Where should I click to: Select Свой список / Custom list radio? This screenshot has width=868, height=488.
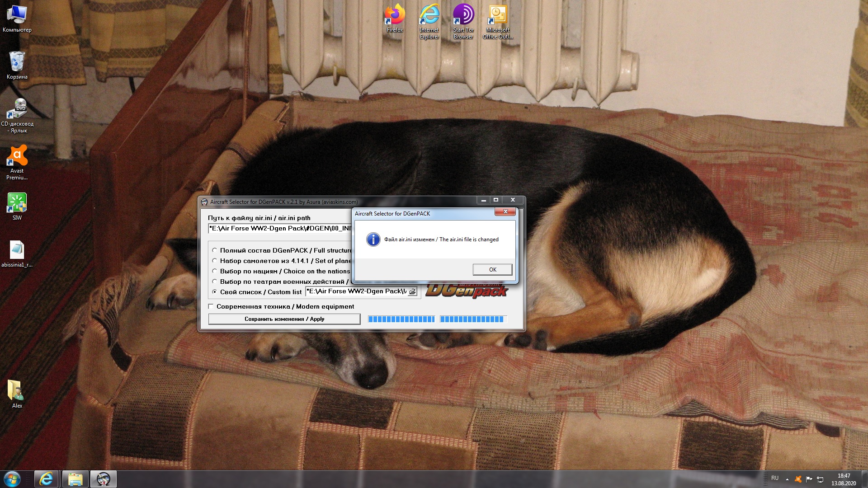tap(215, 292)
